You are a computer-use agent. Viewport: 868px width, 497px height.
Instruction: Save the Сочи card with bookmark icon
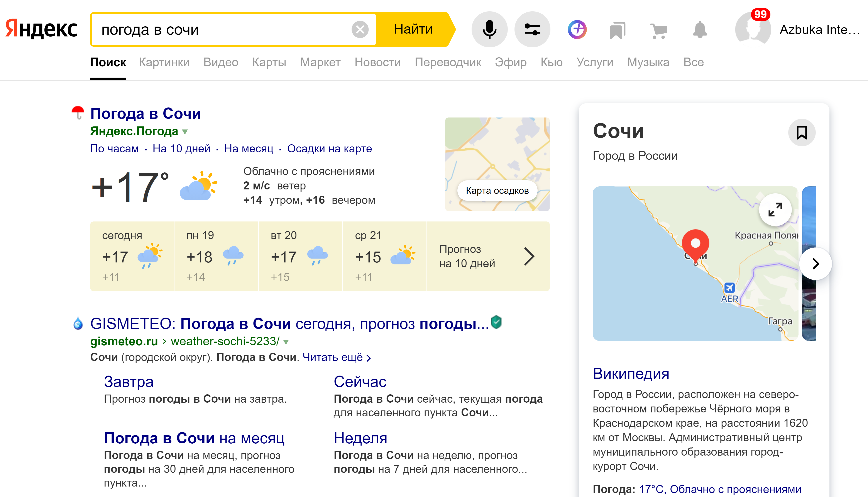pyautogui.click(x=802, y=133)
